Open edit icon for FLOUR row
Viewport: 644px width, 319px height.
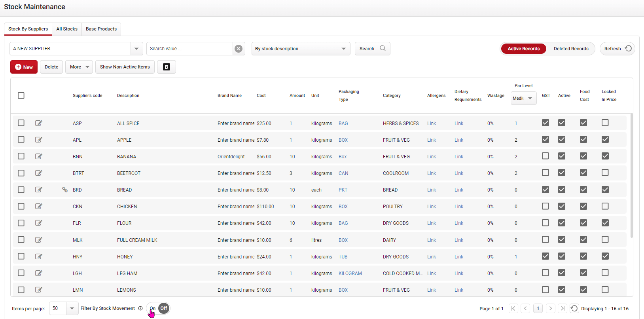39,223
